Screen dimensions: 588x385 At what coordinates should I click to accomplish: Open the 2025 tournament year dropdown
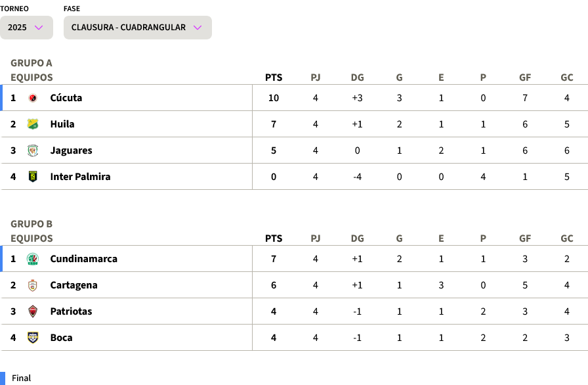26,28
